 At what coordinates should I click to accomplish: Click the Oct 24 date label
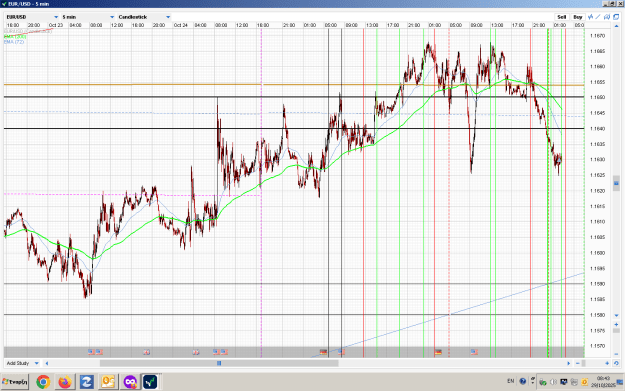tap(181, 25)
